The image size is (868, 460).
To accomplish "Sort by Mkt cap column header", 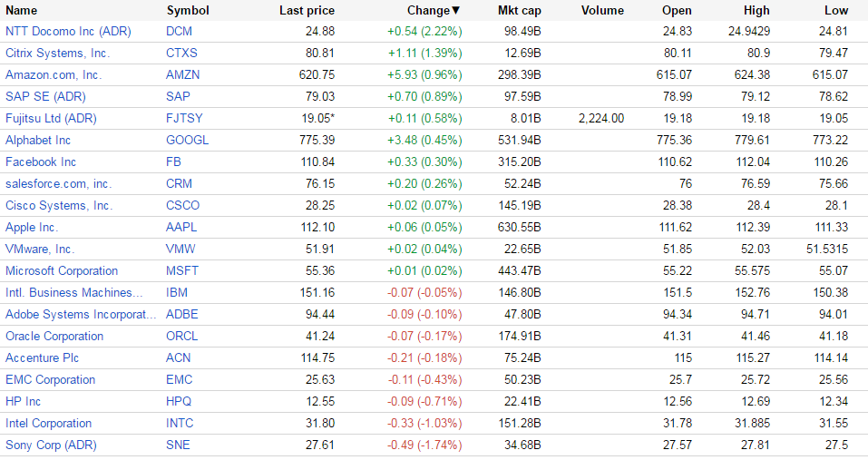I will pos(519,11).
